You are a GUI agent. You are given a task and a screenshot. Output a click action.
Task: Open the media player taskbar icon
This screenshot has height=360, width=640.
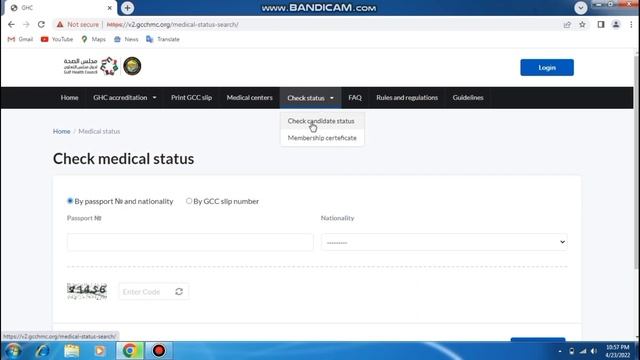pos(100,351)
